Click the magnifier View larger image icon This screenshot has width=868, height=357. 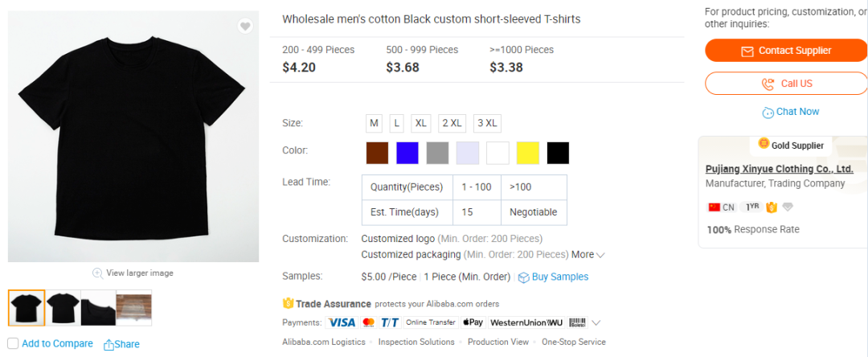[98, 273]
